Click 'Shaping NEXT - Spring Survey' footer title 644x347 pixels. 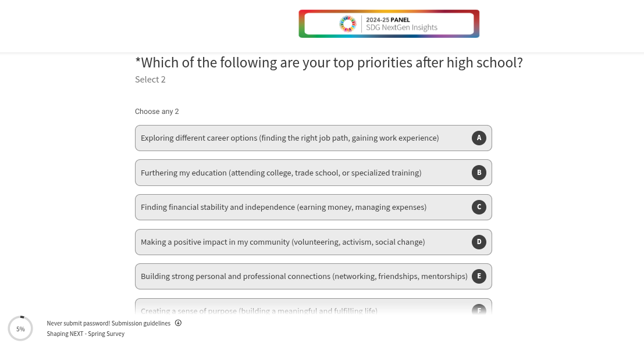tap(86, 334)
